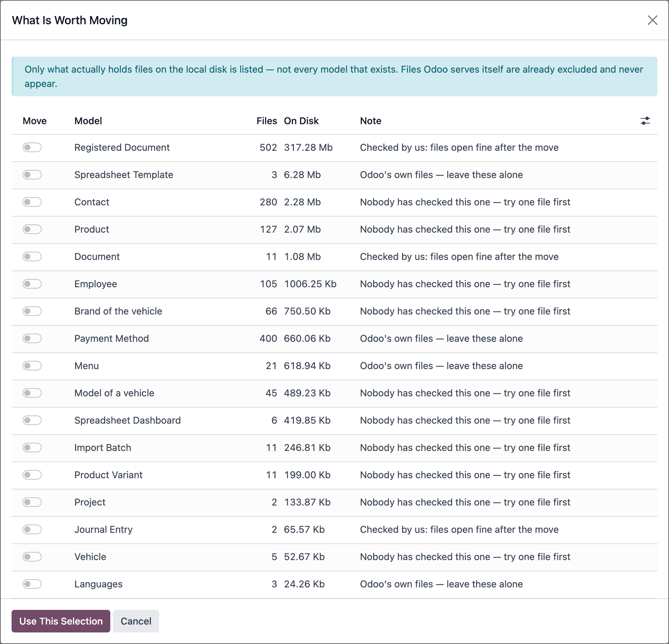Screen dimensions: 669x644
Task: Toggle Move for the Document row
Action: (x=32, y=257)
